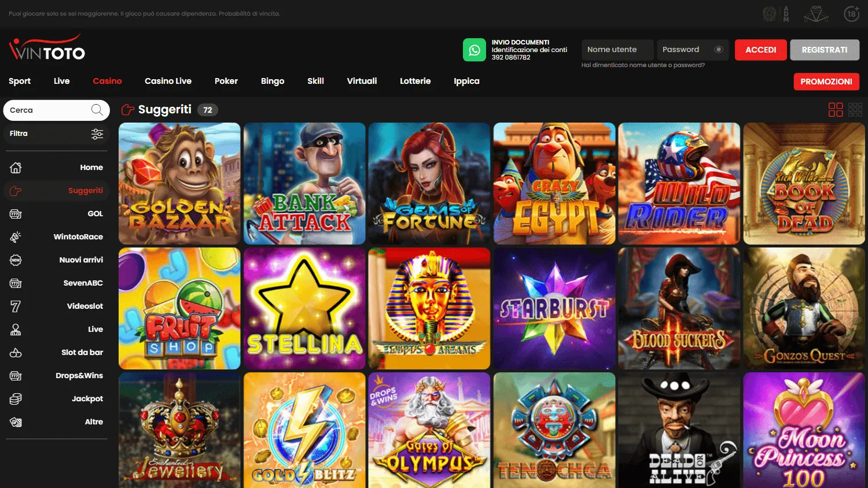Click the pointing-hand Suggeriti icon

[16, 190]
